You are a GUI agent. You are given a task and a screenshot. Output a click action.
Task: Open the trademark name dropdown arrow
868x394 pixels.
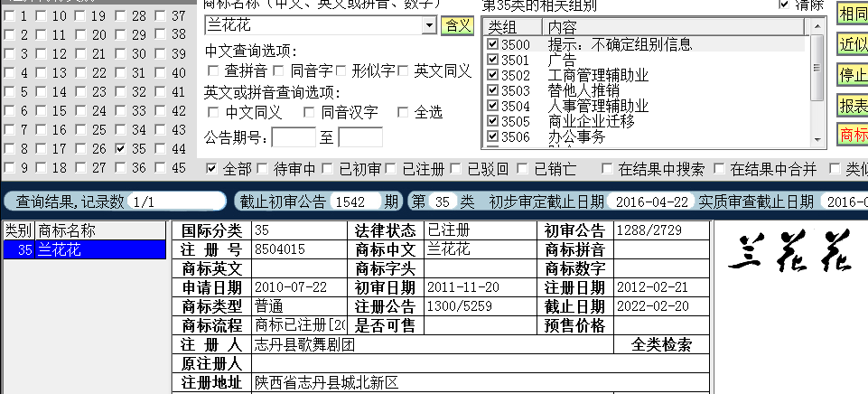(x=430, y=25)
